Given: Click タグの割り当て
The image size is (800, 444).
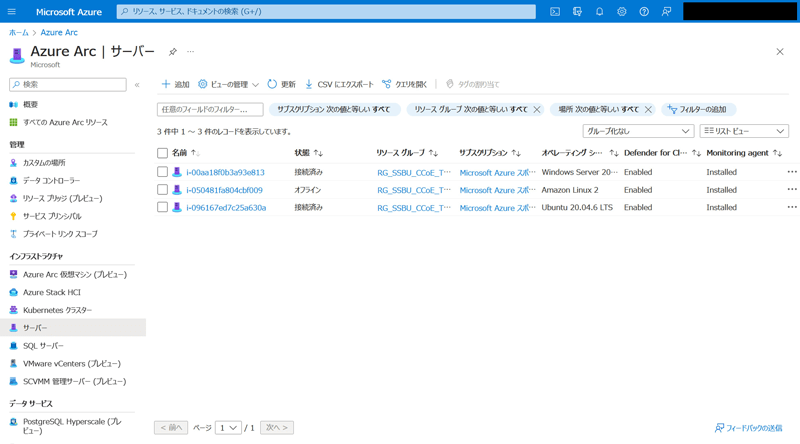Looking at the screenshot, I should [472, 84].
